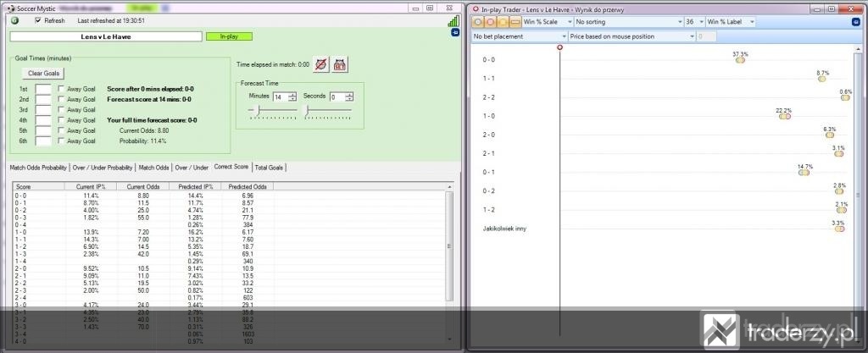
Task: Click the 0 - 2 marker at 2.8%
Action: pos(839,191)
